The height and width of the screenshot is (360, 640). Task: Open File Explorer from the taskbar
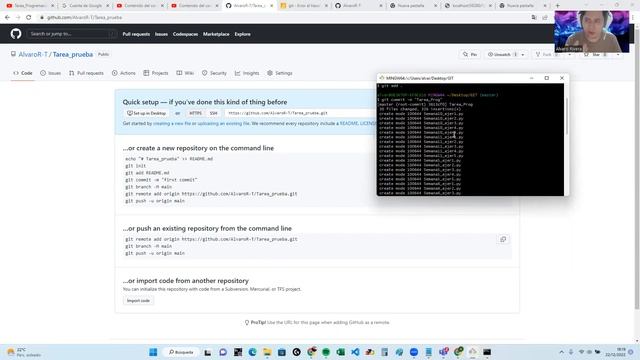point(267,352)
